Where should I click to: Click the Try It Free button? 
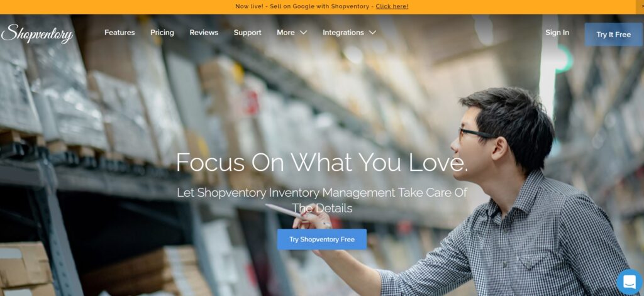(613, 35)
